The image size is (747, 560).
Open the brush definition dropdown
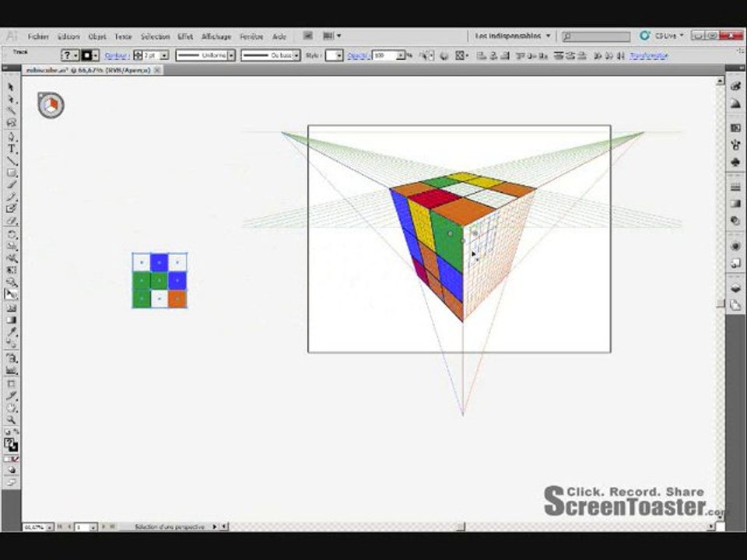296,56
